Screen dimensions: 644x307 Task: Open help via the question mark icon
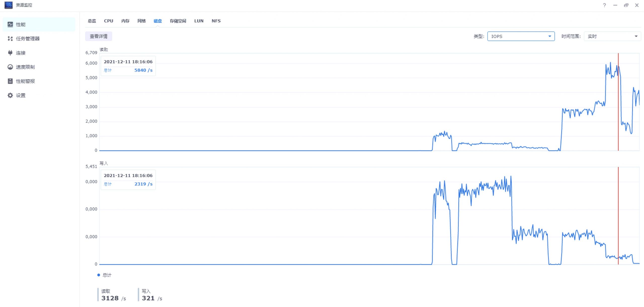tap(604, 5)
